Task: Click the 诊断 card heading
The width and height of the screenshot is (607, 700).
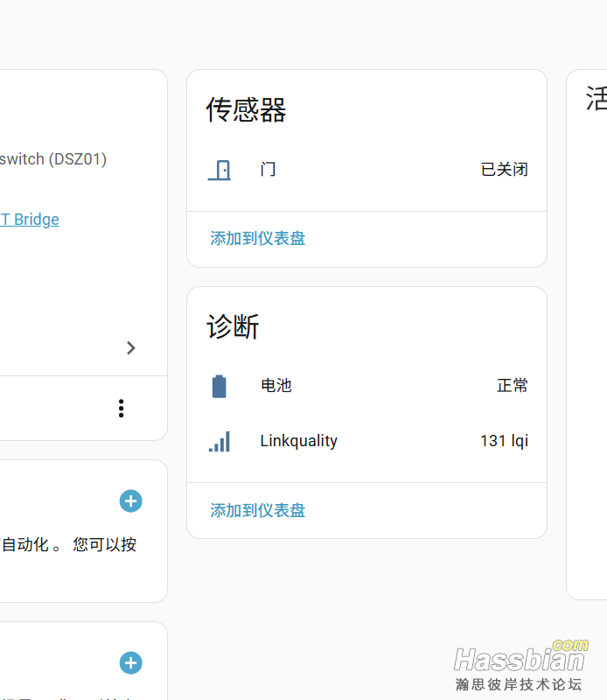Action: pos(233,327)
